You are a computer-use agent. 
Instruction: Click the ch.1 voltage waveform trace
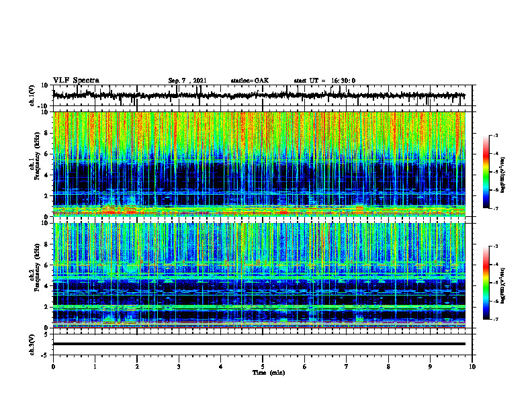[259, 95]
